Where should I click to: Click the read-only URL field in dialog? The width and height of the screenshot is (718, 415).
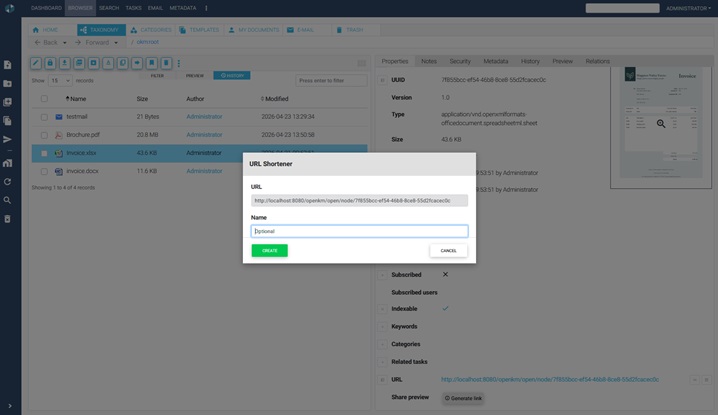pyautogui.click(x=359, y=200)
